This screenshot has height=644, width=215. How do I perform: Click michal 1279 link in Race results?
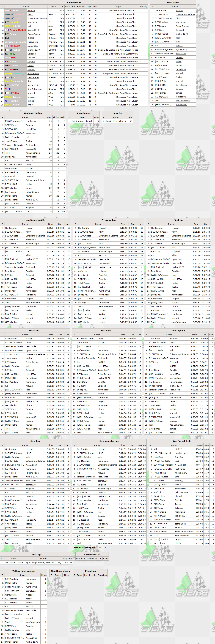[x=34, y=50]
